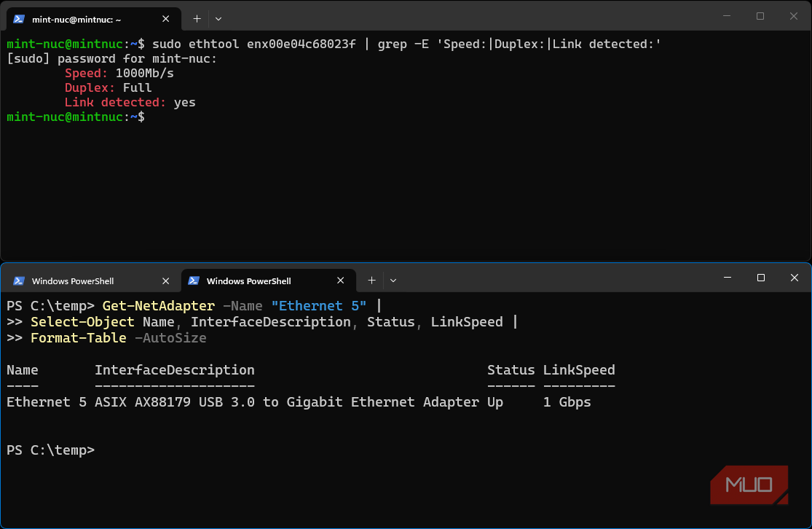Click the 'Get-NetAdapter' cmdlet text
Screen dimensions: 812x529
[x=159, y=306]
